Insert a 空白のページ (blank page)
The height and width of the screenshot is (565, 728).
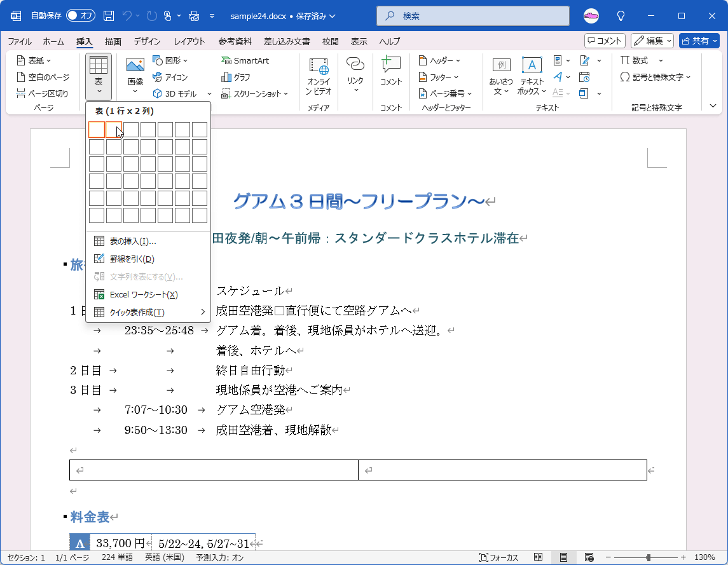click(43, 77)
